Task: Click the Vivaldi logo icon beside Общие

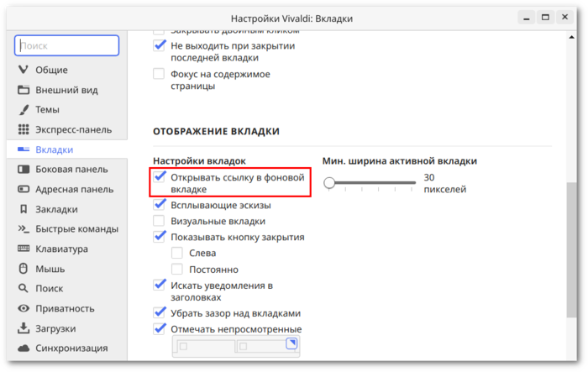Action: click(x=24, y=70)
